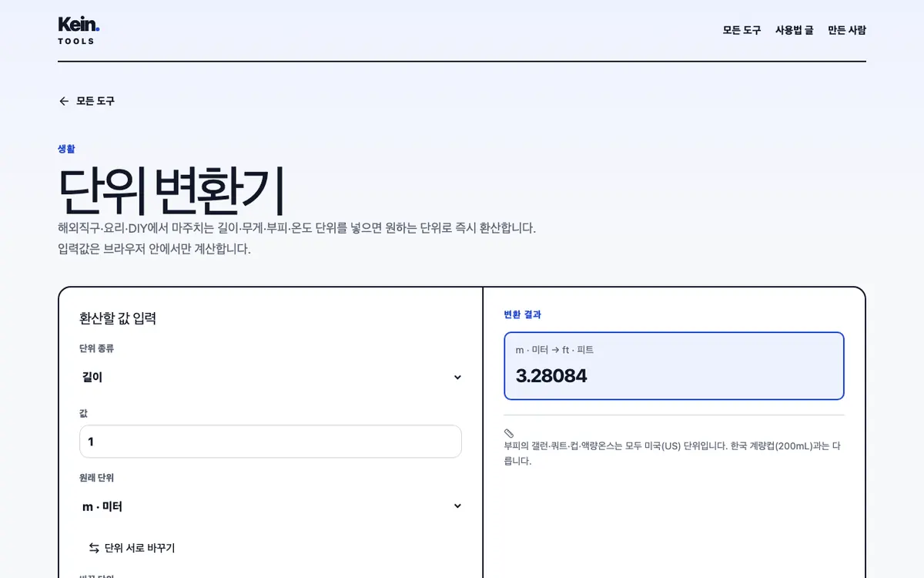Click the 생활 category label
The width and height of the screenshot is (924, 578).
66,149
